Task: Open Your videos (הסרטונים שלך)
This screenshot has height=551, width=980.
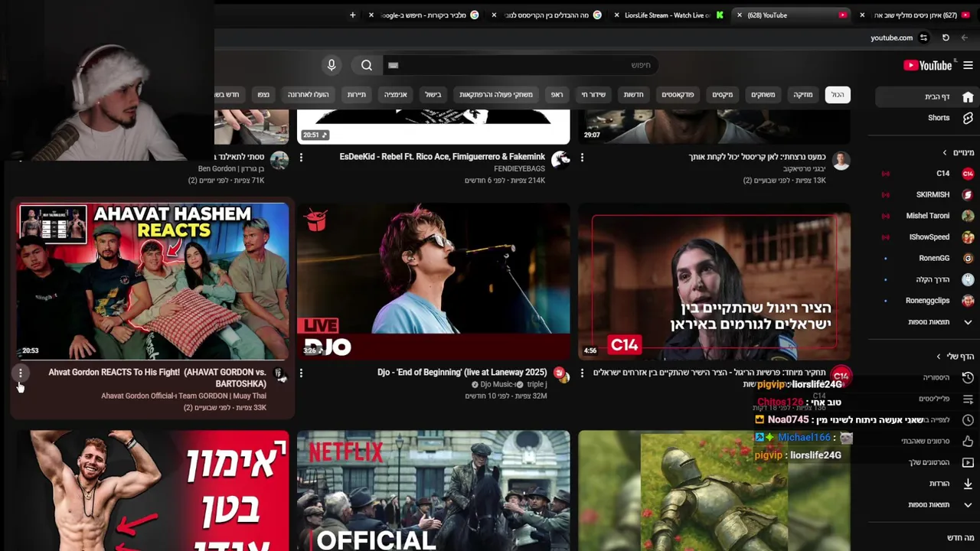Action: pos(924,462)
